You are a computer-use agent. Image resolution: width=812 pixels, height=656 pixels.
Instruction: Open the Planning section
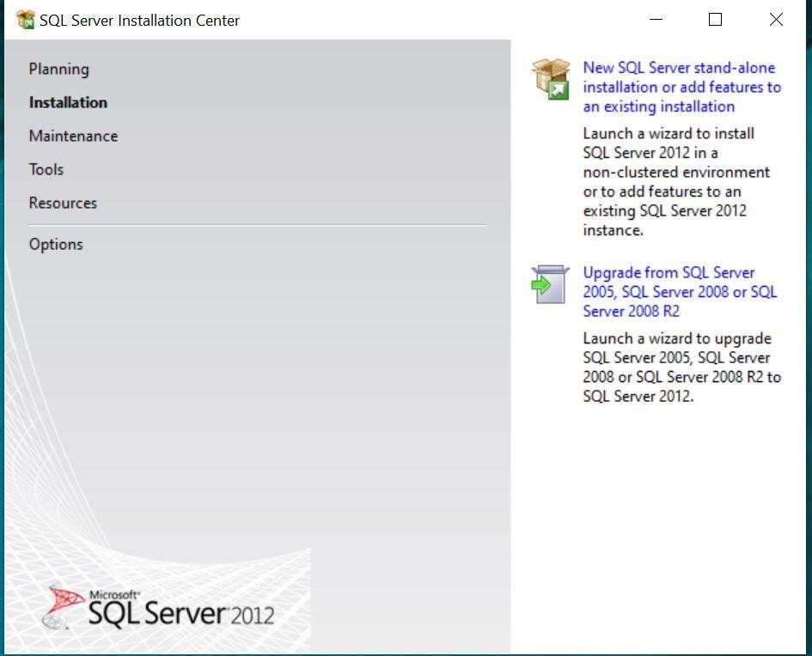click(x=58, y=69)
